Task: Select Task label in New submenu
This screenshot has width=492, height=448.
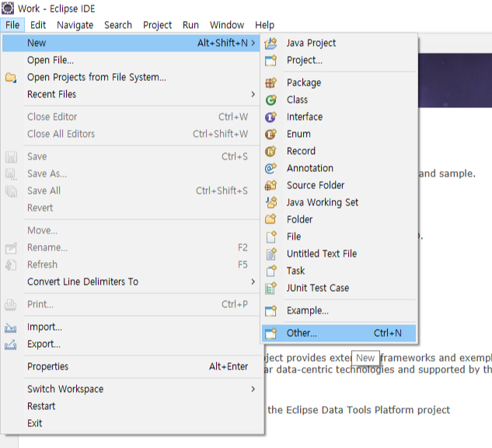Action: (x=295, y=271)
